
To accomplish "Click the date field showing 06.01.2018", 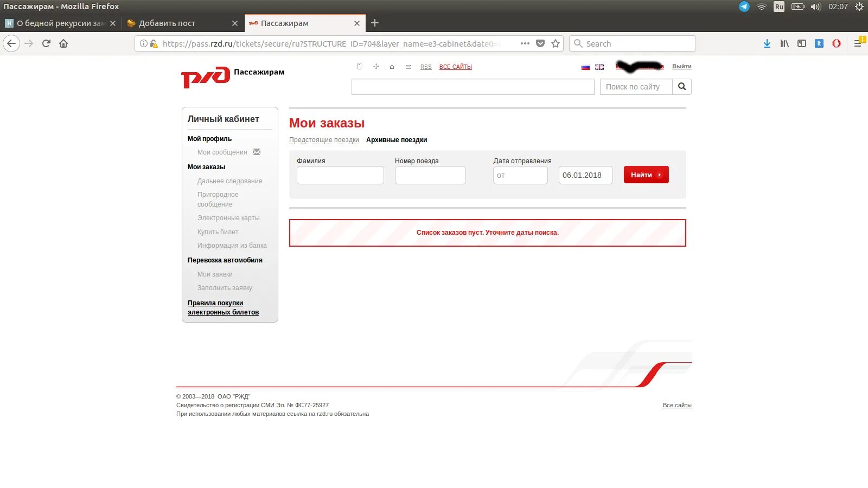I will pyautogui.click(x=586, y=175).
